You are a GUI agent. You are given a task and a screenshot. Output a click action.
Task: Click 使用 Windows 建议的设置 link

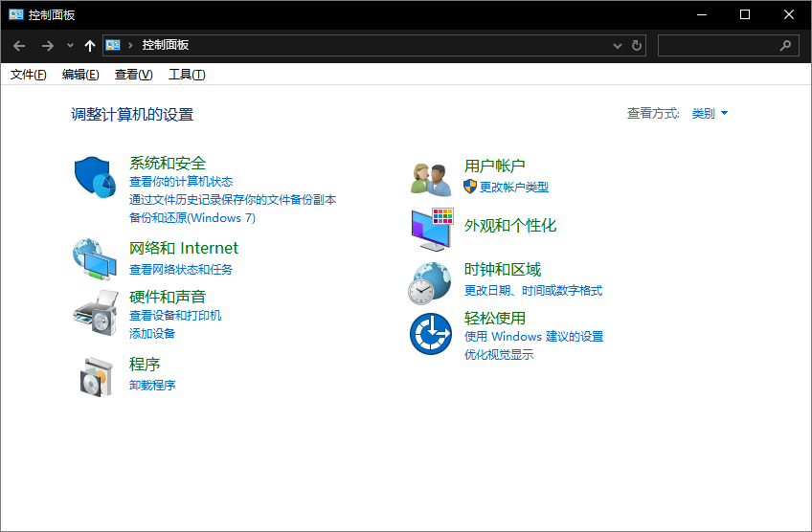(x=533, y=337)
